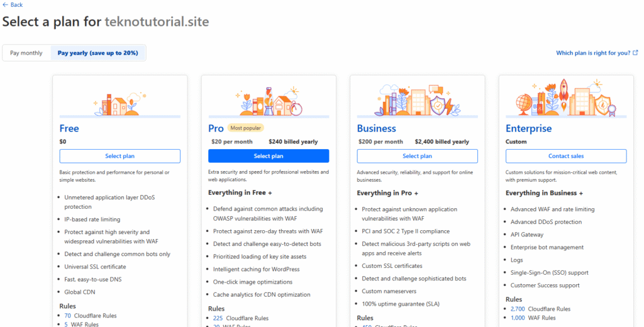This screenshot has height=327, width=644.
Task: Click the Free plan heading
Action: 69,128
